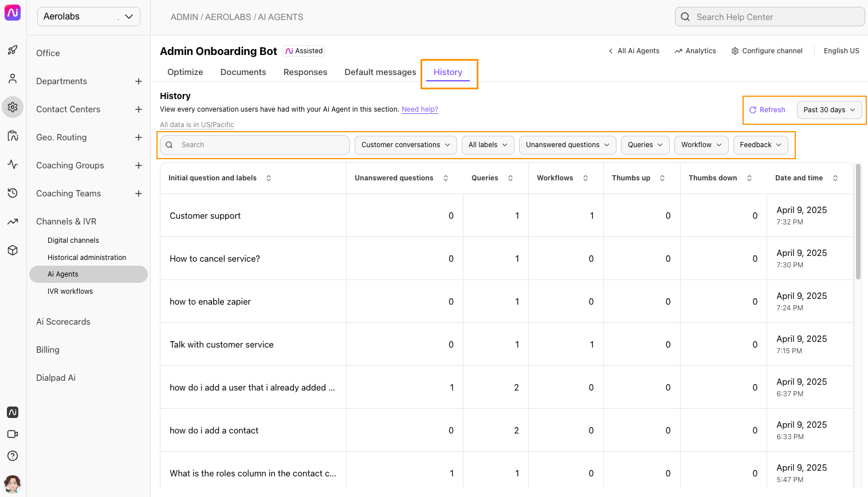Open the Past 30 days range dropdown
The image size is (868, 497).
tap(829, 110)
